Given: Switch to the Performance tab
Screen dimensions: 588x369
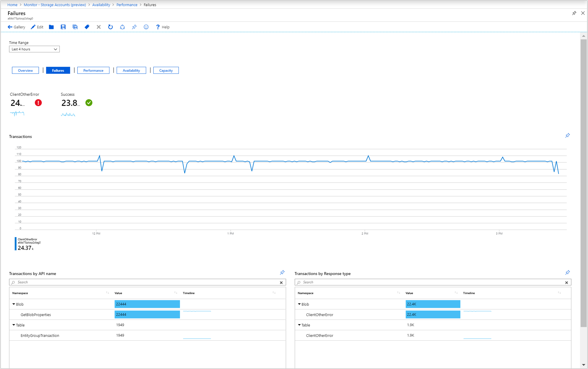Looking at the screenshot, I should click(x=93, y=71).
